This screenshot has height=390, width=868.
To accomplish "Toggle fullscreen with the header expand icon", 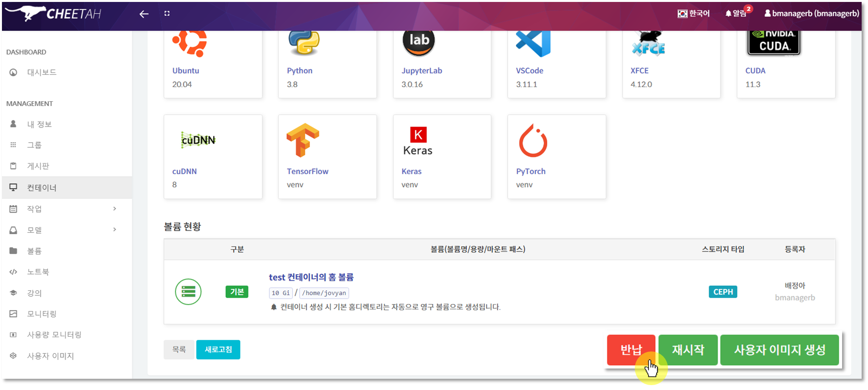I will pyautogui.click(x=167, y=14).
